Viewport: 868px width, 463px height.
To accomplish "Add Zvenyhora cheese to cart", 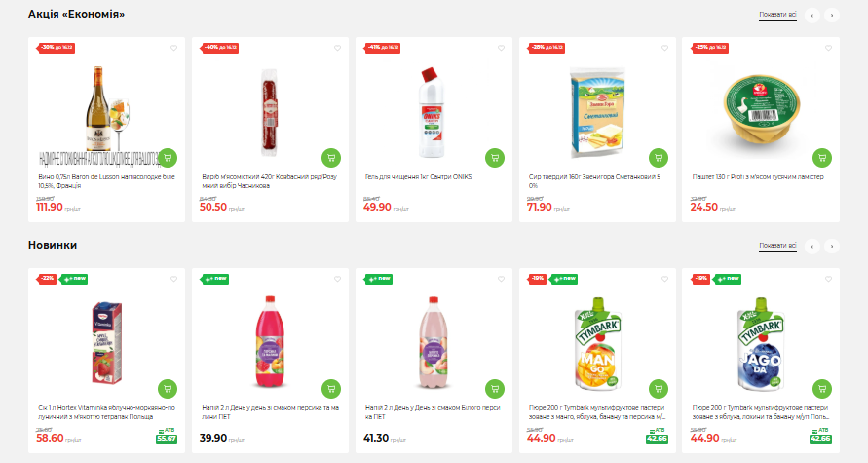I will point(659,157).
